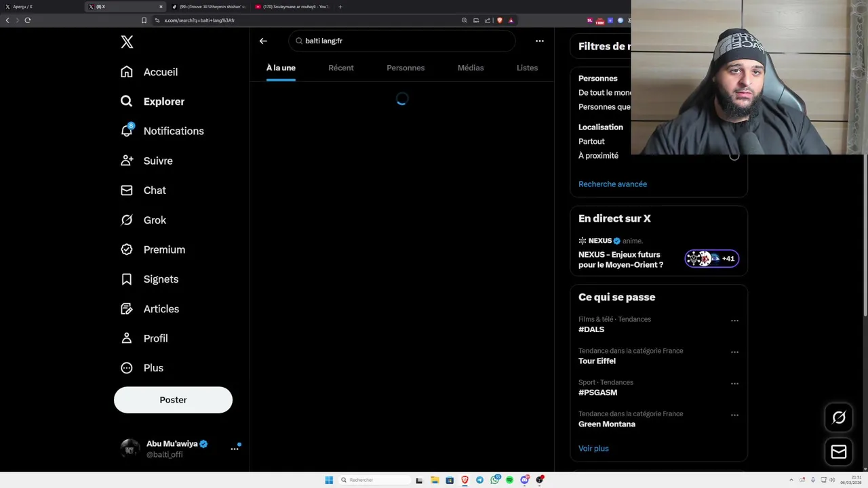
Task: Open the #PSGASM trend
Action: pos(597,392)
